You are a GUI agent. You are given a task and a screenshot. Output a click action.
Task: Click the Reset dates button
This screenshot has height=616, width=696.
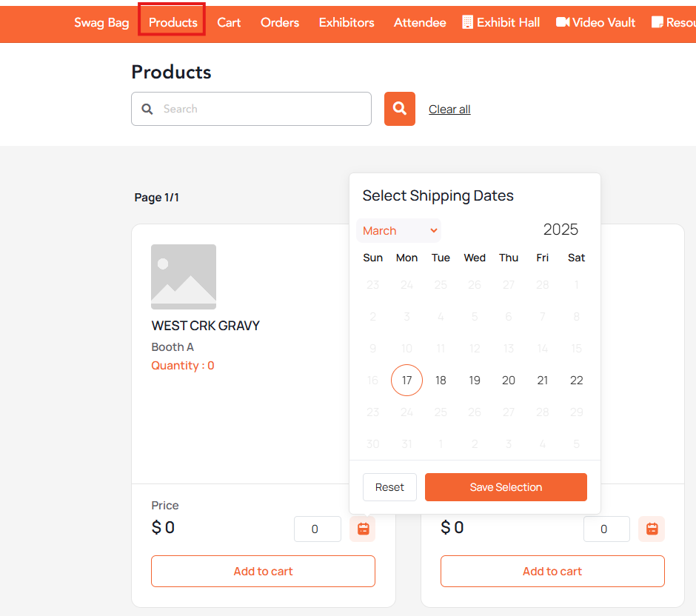point(389,487)
